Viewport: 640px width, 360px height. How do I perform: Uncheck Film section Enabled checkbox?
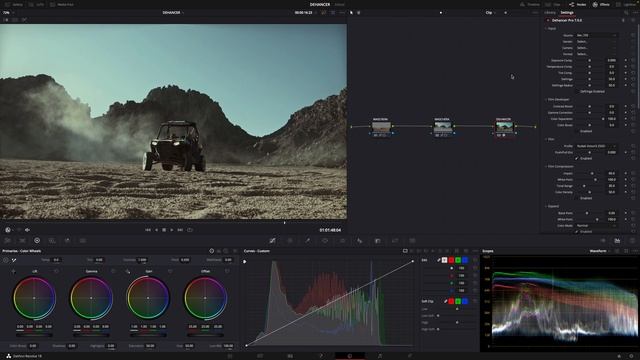click(x=577, y=158)
